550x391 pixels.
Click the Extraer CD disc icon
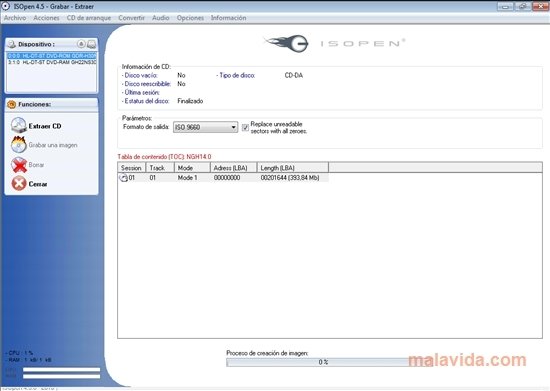tap(19, 126)
